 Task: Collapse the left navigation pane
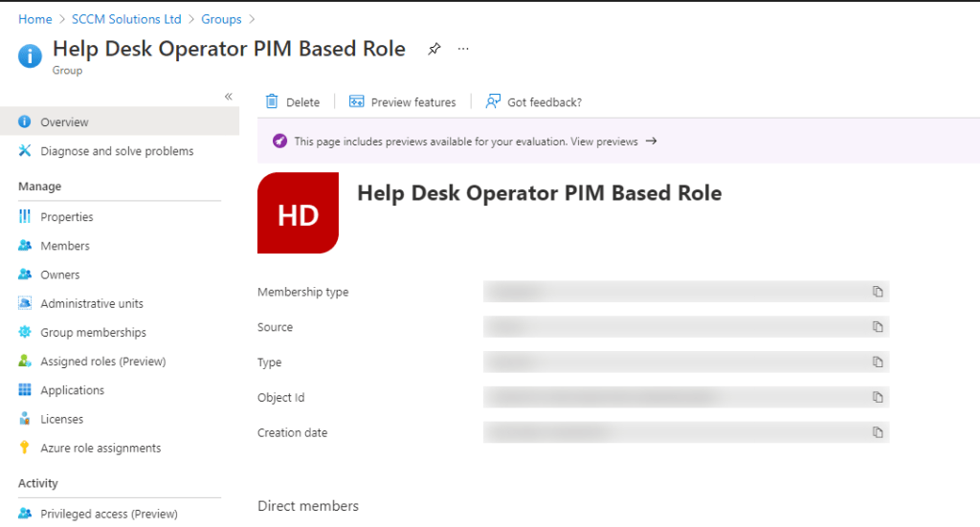tap(229, 97)
